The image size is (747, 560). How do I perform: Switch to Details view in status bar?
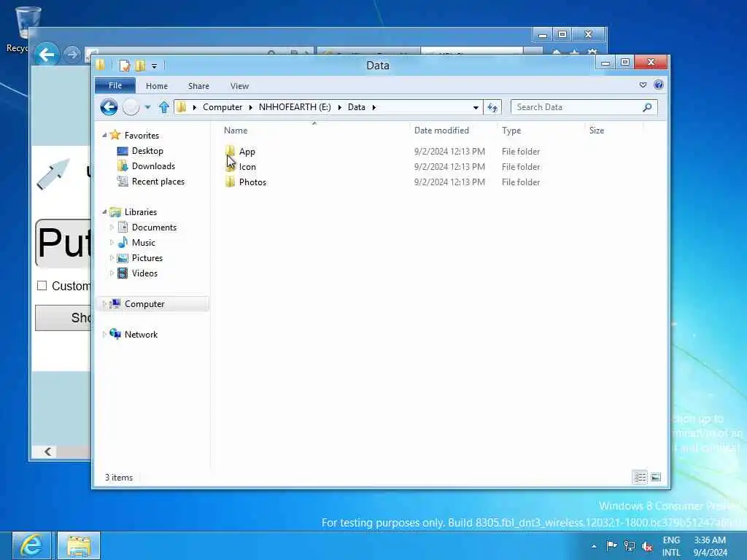(x=640, y=477)
